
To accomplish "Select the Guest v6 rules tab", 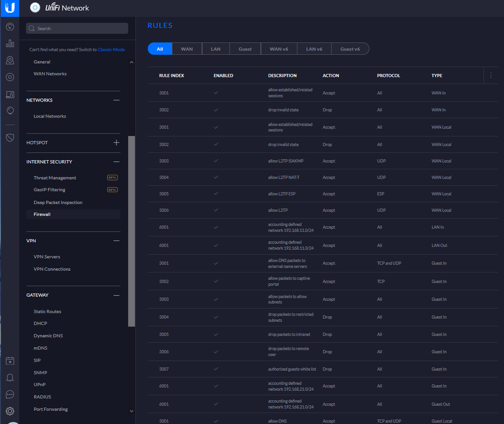I will coord(350,49).
